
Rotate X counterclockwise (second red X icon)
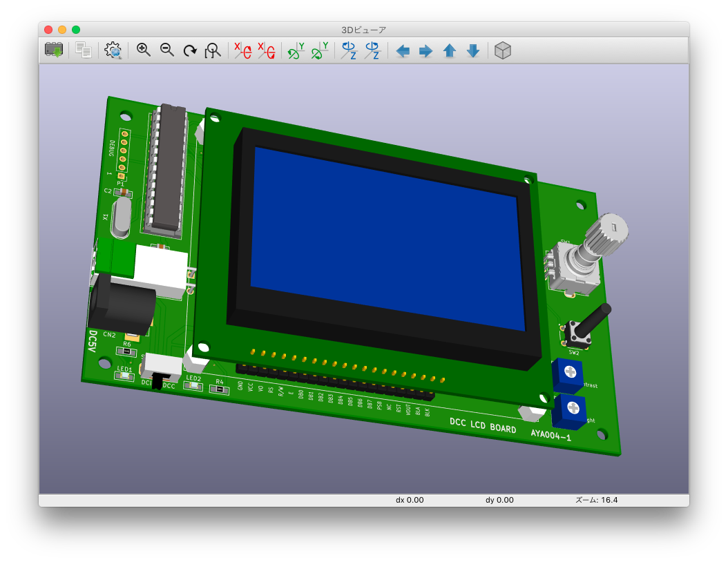pos(267,50)
